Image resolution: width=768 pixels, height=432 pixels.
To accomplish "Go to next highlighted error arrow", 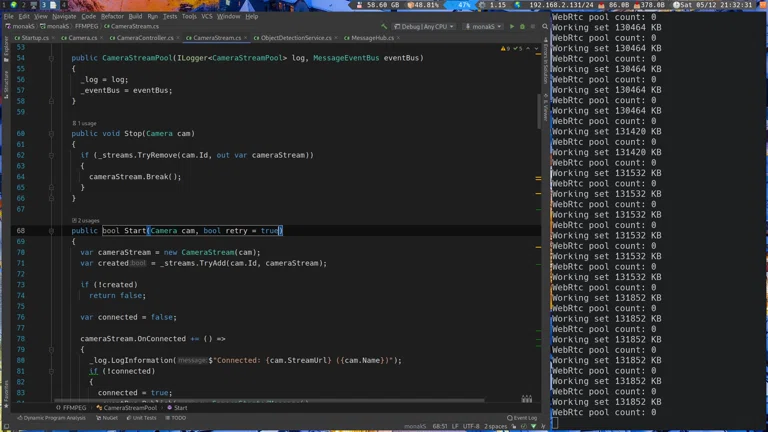I will 536,48.
